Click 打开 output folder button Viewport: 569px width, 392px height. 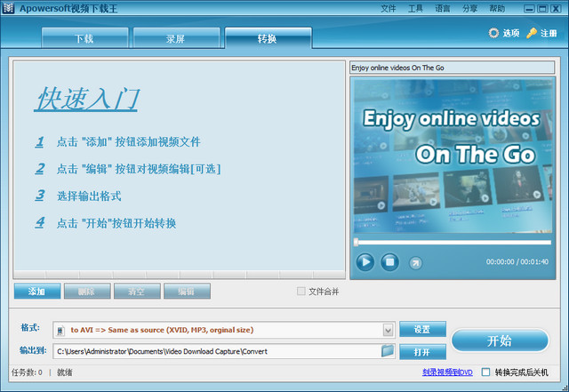point(422,352)
